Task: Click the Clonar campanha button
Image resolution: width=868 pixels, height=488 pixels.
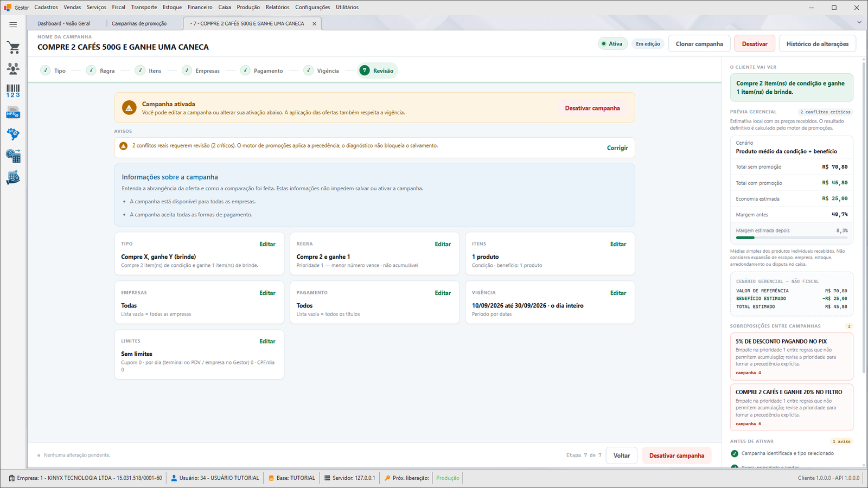Action: click(x=699, y=44)
